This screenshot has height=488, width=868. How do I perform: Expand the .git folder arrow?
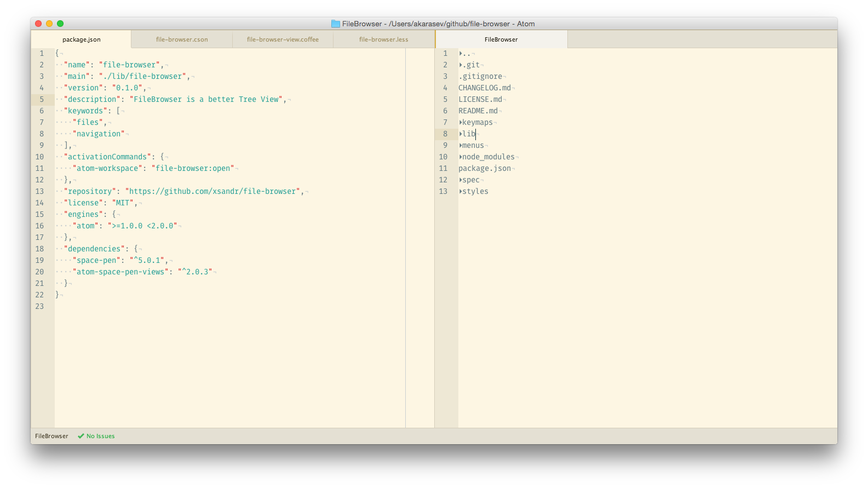pos(461,65)
